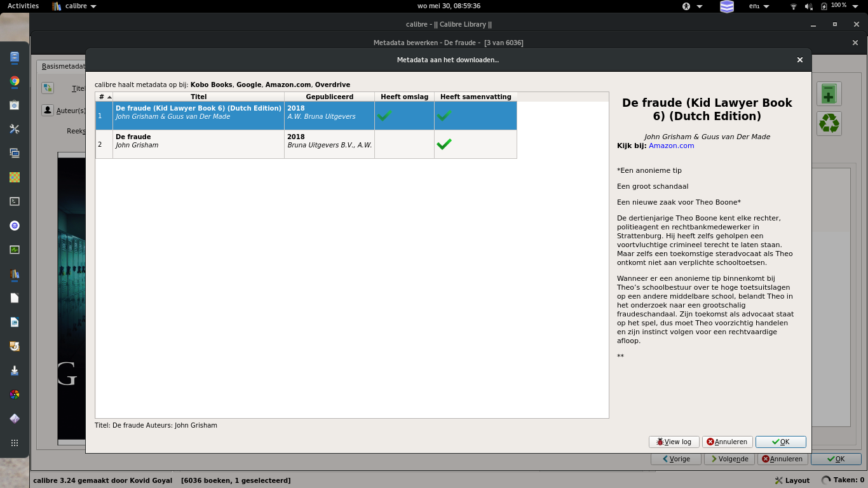Click Annuleren in the metadata edit window
The width and height of the screenshot is (868, 488).
(783, 459)
